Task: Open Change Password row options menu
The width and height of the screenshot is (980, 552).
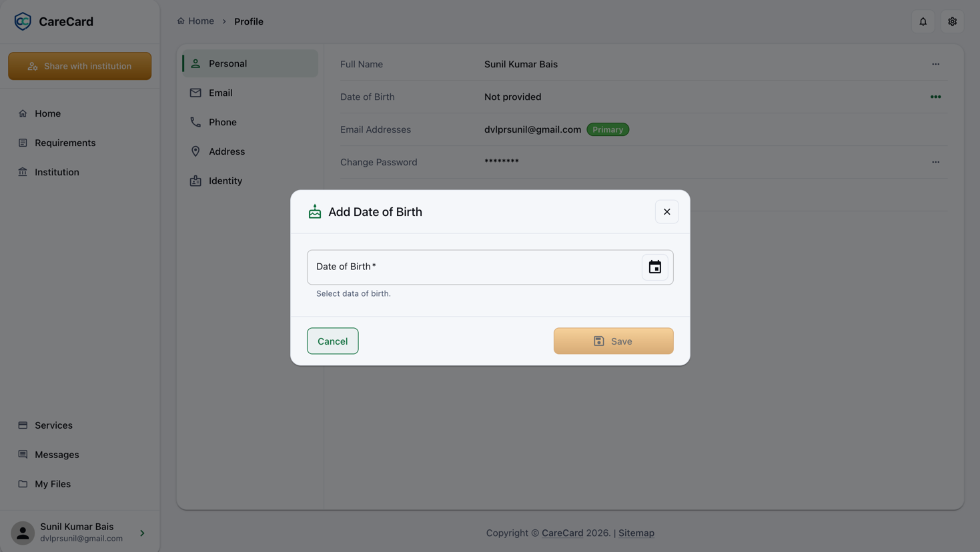Action: (x=935, y=162)
